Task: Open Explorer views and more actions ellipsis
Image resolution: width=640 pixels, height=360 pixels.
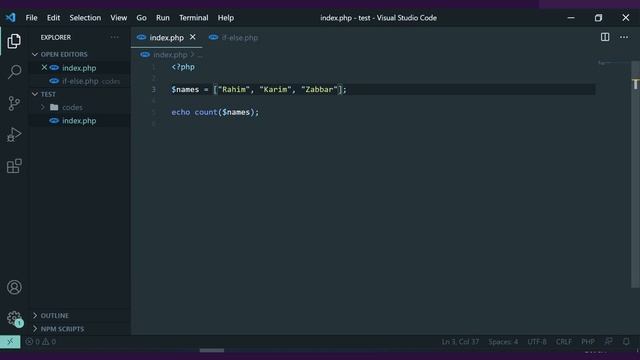Action: coord(114,37)
